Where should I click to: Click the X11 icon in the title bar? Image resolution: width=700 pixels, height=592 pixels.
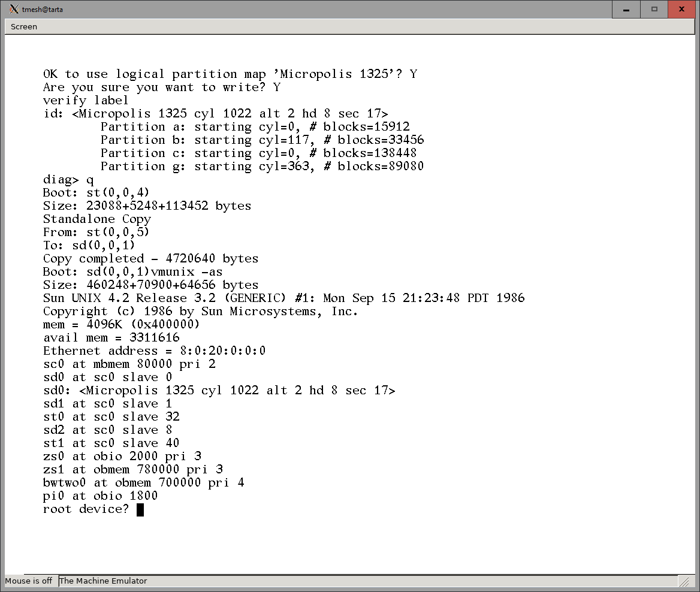click(14, 10)
